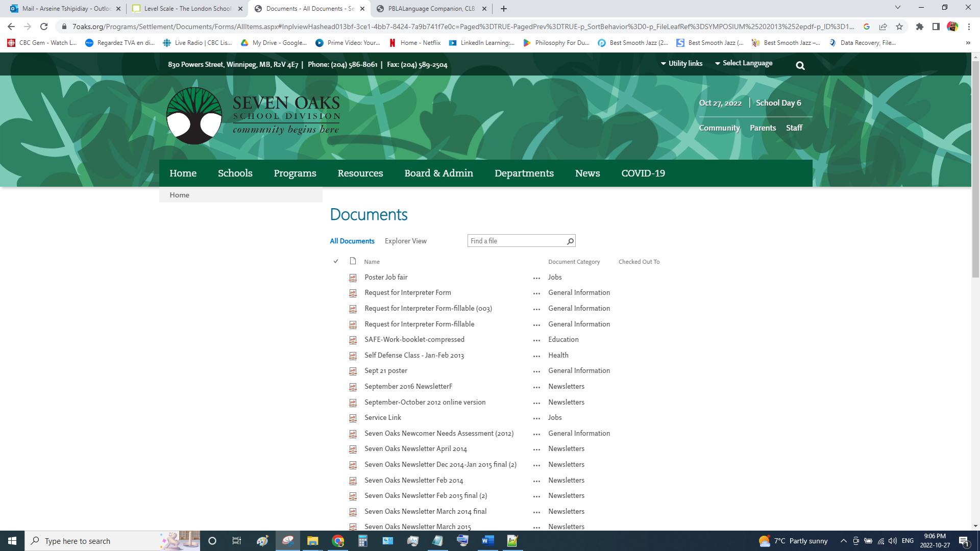Expand the Utility links dropdown
The width and height of the screenshot is (980, 551).
(681, 63)
